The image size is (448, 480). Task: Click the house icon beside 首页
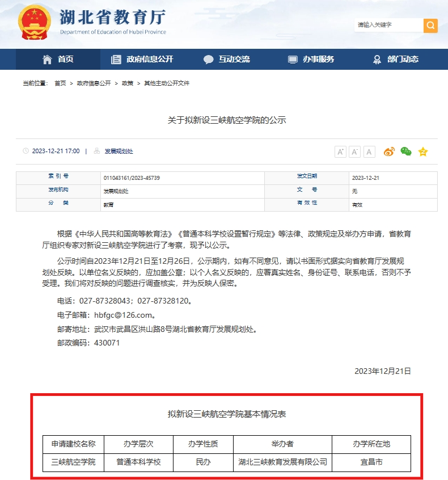pos(47,59)
